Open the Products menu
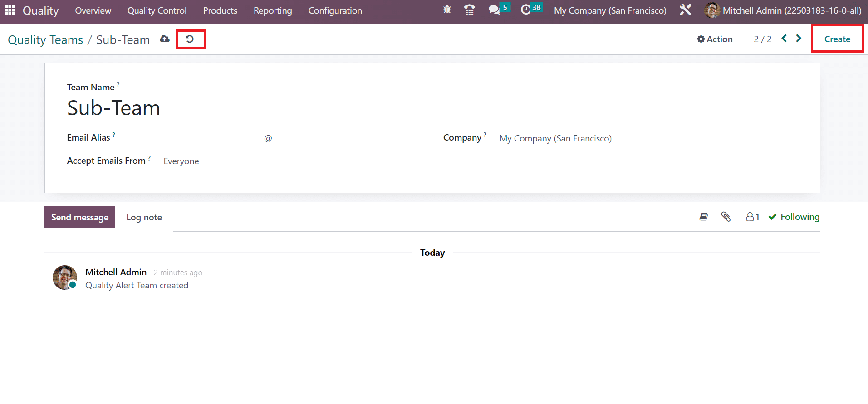This screenshot has height=404, width=868. pos(220,10)
